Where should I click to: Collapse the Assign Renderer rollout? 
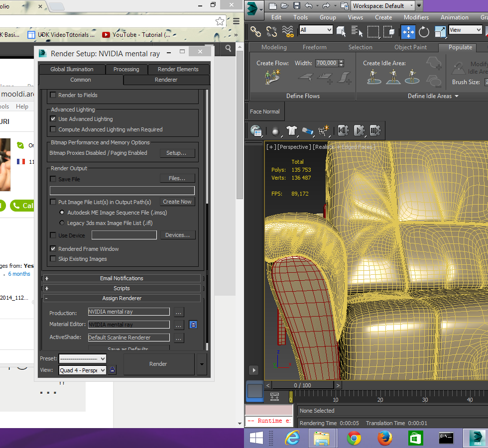point(122,298)
